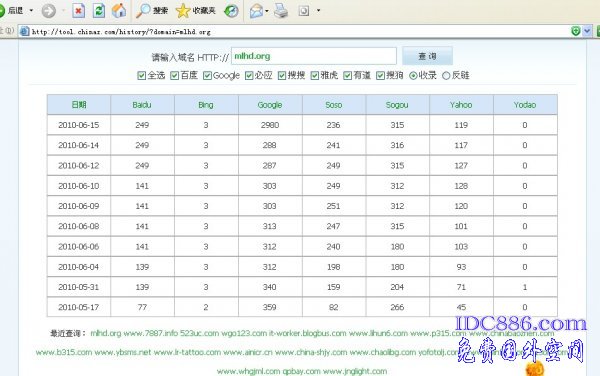Screen dimensions: 600x376
Task: Expand the Back button history dropdown arrow
Action: click(31, 11)
